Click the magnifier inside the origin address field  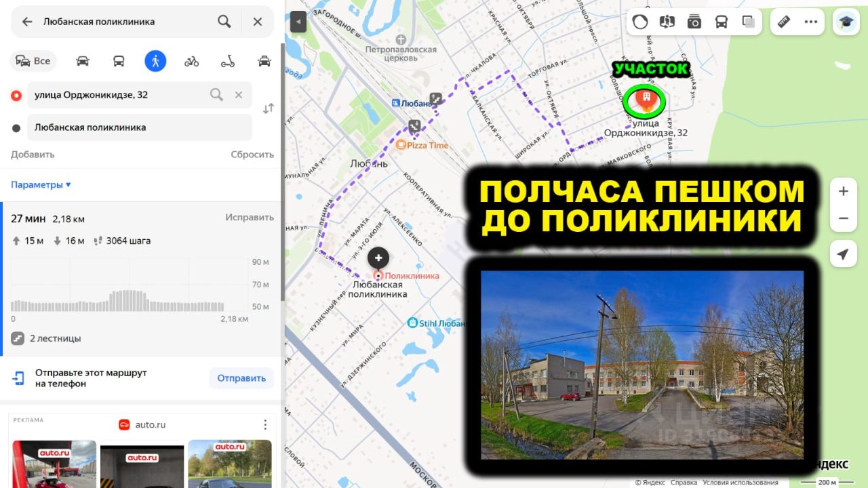tap(216, 95)
